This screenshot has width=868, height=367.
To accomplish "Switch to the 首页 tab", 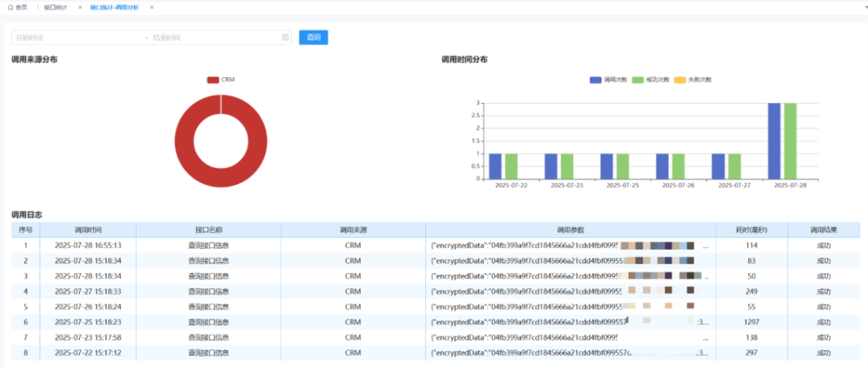I will pos(21,7).
